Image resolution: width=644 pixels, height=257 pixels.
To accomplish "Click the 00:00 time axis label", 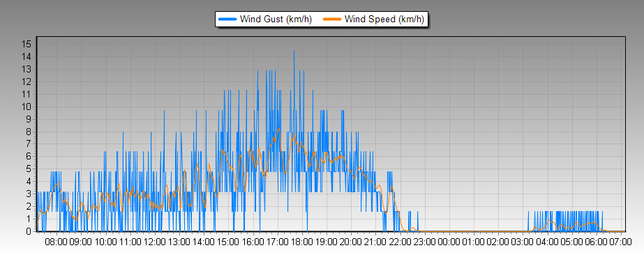I will pos(449,242).
